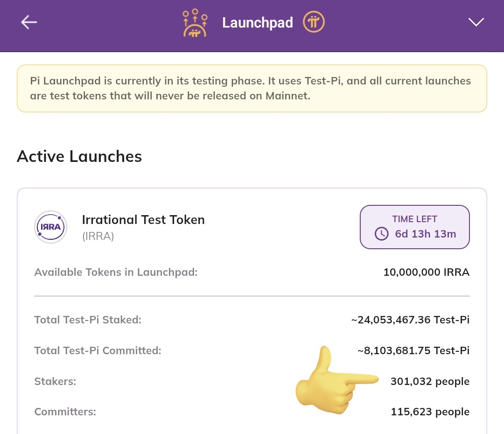Click the IRRA token logo

[x=50, y=227]
